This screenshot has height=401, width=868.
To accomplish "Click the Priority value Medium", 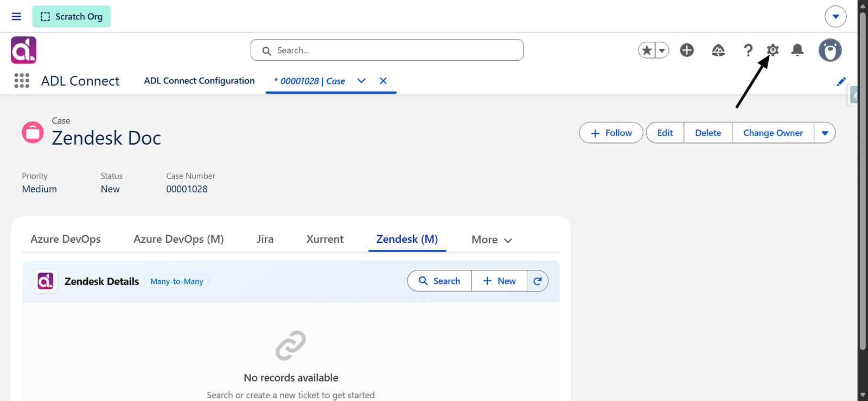I will pos(40,189).
